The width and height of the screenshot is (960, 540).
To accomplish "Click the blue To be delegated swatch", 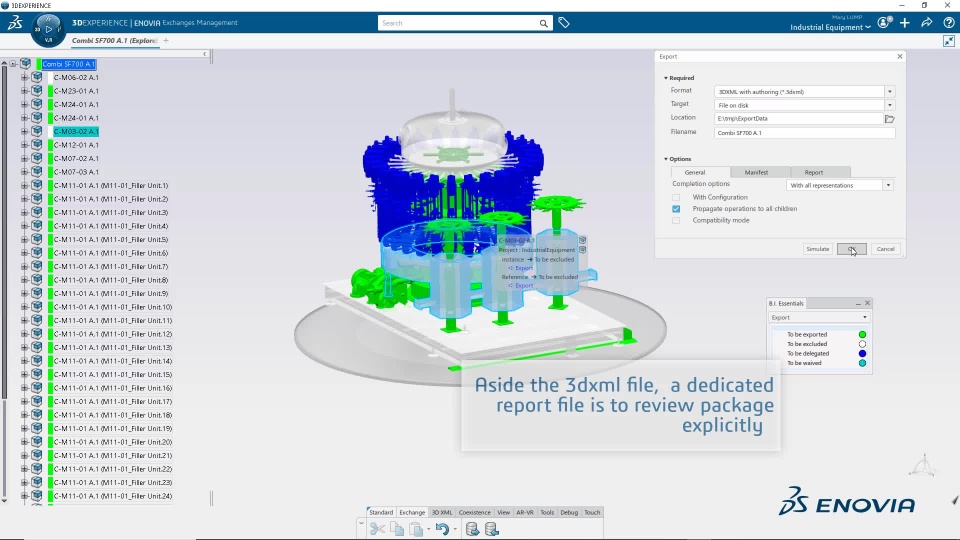I will click(862, 353).
